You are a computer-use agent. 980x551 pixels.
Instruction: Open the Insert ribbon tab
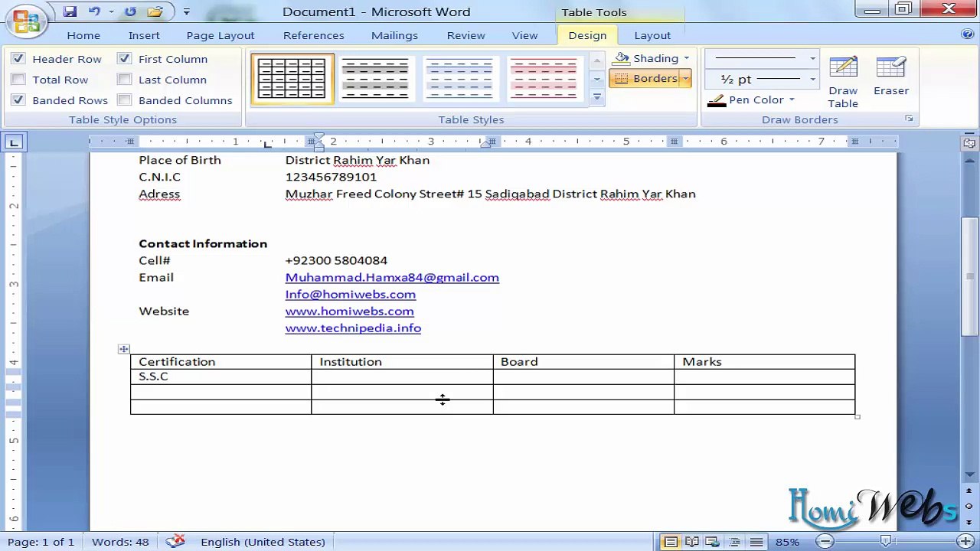[144, 35]
